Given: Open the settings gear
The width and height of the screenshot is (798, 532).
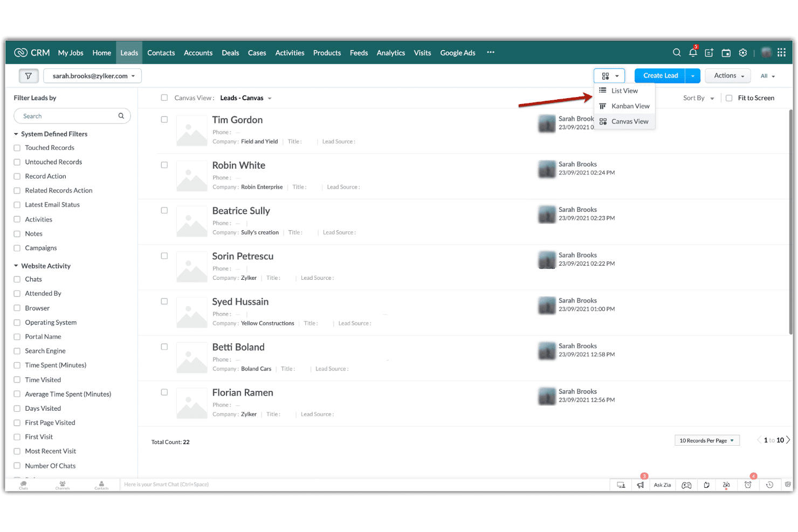Looking at the screenshot, I should [x=743, y=53].
